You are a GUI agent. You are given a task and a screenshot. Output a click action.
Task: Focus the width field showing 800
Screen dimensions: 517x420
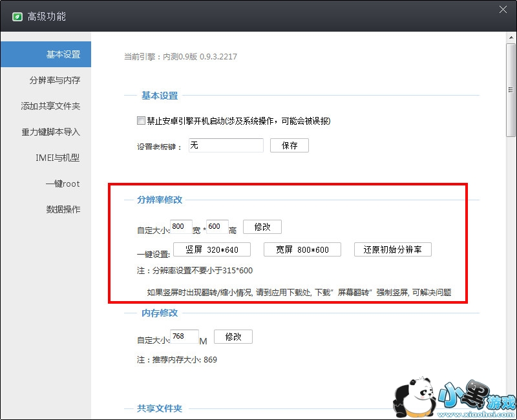point(181,227)
